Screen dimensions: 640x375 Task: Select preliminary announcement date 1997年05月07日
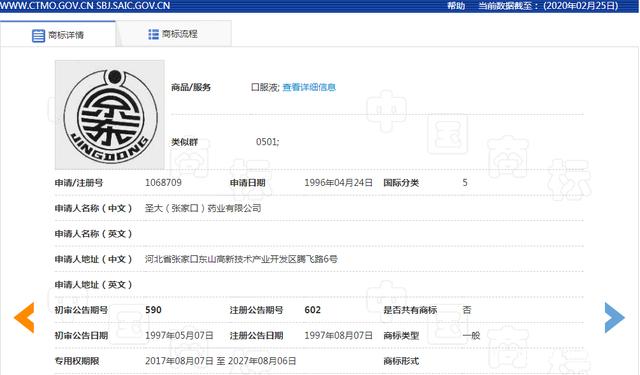click(x=179, y=335)
